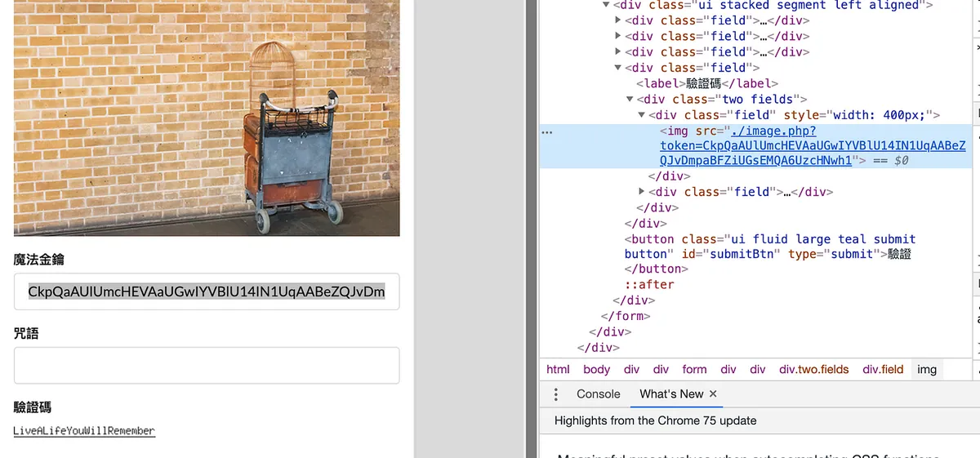The width and height of the screenshot is (980, 458).
Task: Select the html breadcrumb item
Action: pyautogui.click(x=558, y=370)
